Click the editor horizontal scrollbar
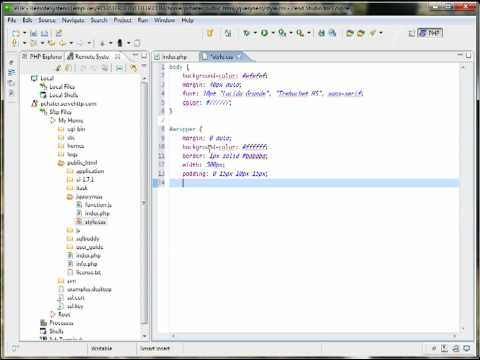480x360 pixels. click(x=313, y=336)
